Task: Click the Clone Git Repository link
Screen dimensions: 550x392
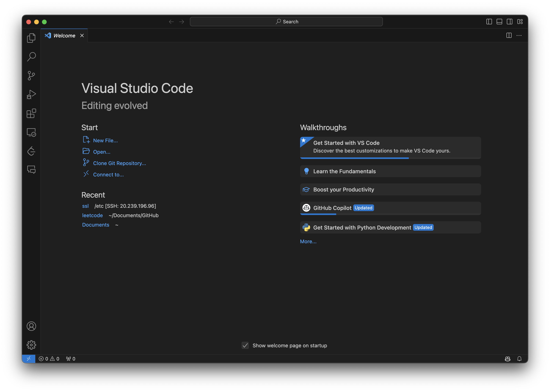Action: pyautogui.click(x=119, y=163)
